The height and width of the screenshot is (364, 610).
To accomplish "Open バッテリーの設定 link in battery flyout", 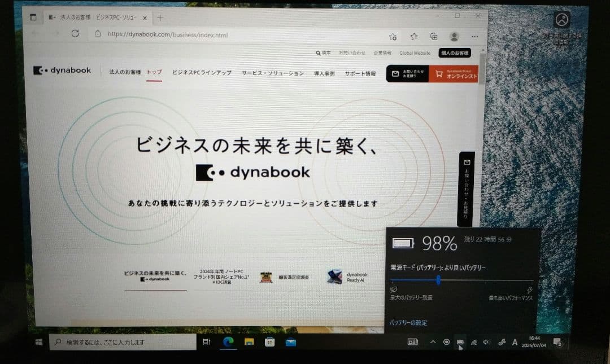I will (x=408, y=322).
